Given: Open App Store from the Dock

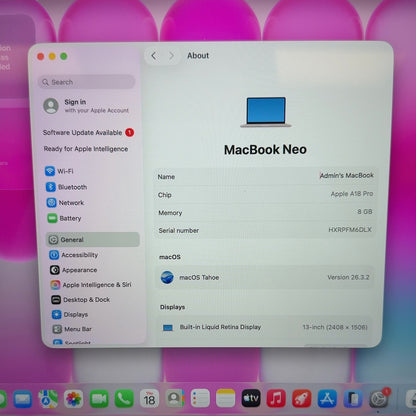Looking at the screenshot, I should point(327,398).
